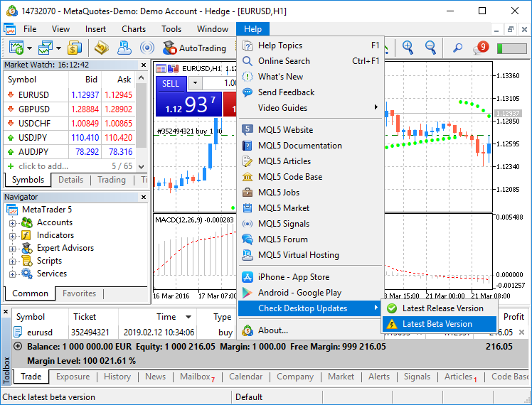Switch to the Trading tab in Market Watch
The width and height of the screenshot is (532, 405).
click(112, 180)
